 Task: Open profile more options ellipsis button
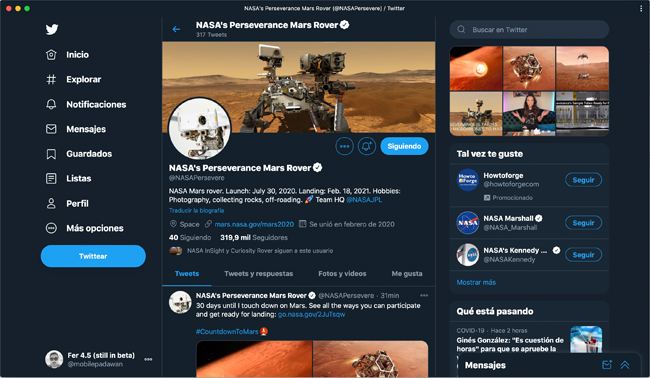344,146
